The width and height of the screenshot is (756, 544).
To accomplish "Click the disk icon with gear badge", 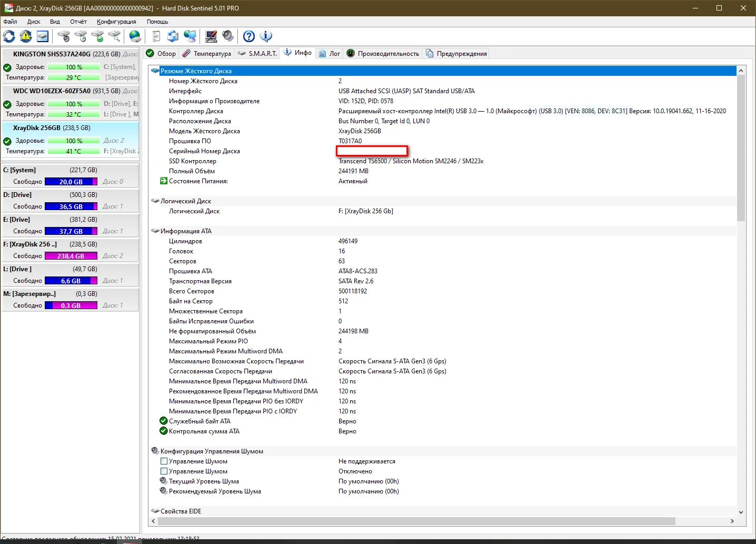I will pyautogui.click(x=64, y=36).
